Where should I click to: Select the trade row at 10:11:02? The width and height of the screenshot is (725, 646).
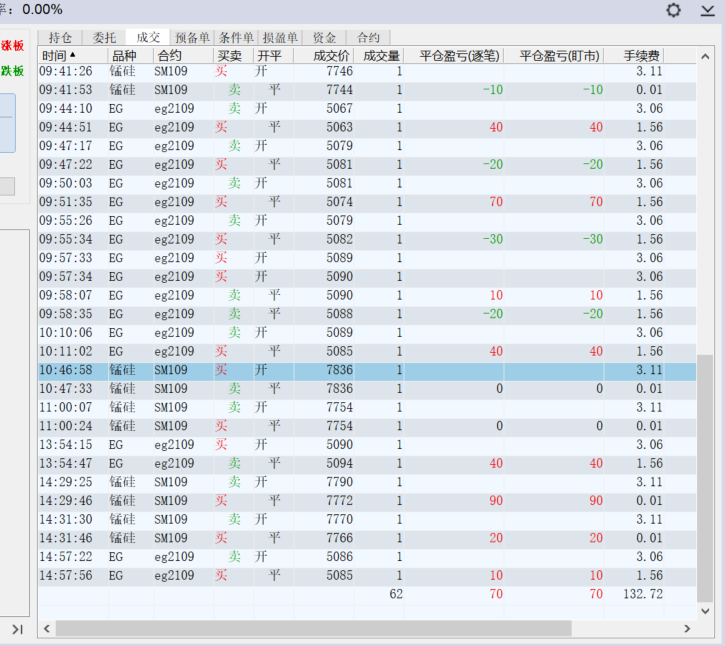click(x=367, y=351)
